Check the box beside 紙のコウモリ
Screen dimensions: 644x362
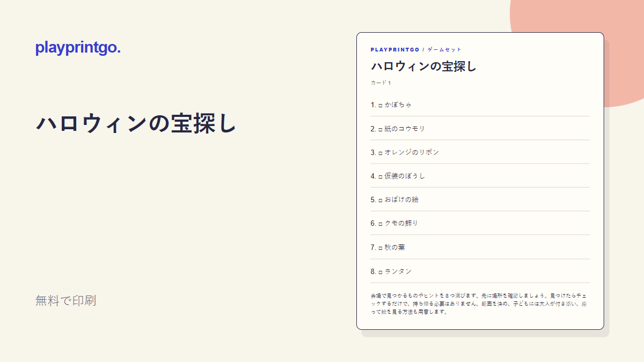pyautogui.click(x=380, y=129)
